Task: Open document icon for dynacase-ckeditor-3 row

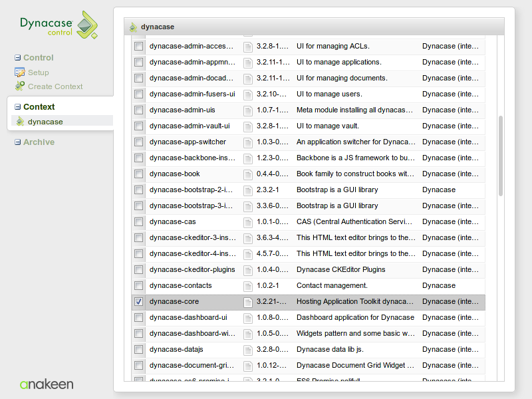Action: 248,238
